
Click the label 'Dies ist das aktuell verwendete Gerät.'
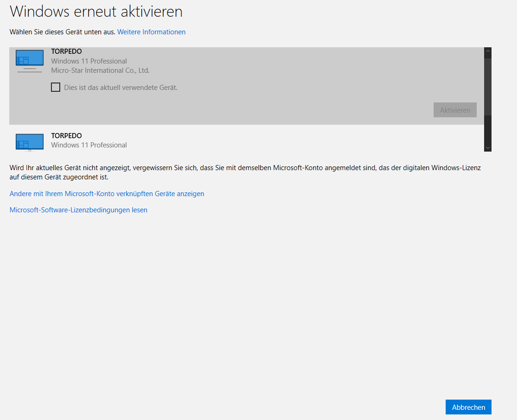point(120,88)
